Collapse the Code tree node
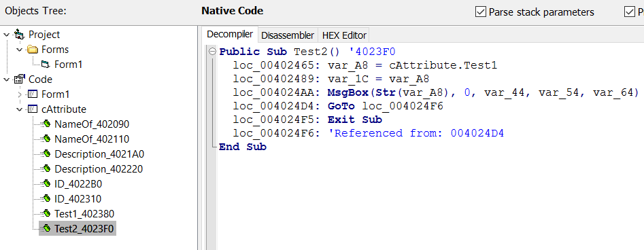The width and height of the screenshot is (644, 250). click(6, 79)
